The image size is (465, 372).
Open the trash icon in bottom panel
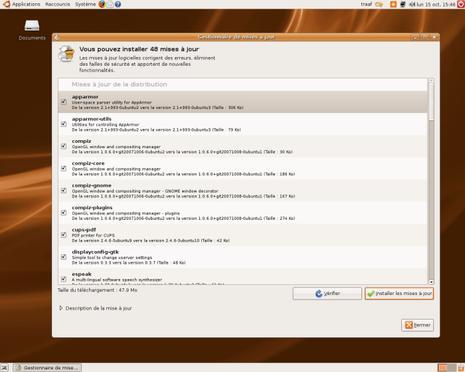click(x=461, y=368)
